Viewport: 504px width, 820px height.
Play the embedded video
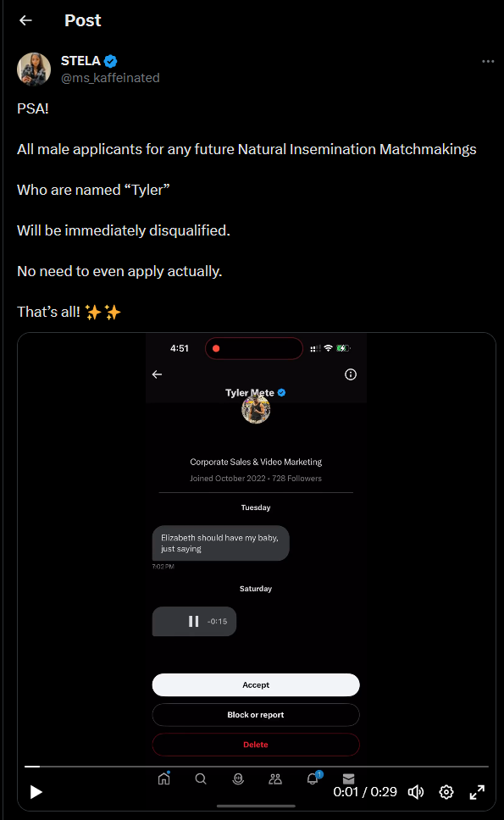(36, 792)
